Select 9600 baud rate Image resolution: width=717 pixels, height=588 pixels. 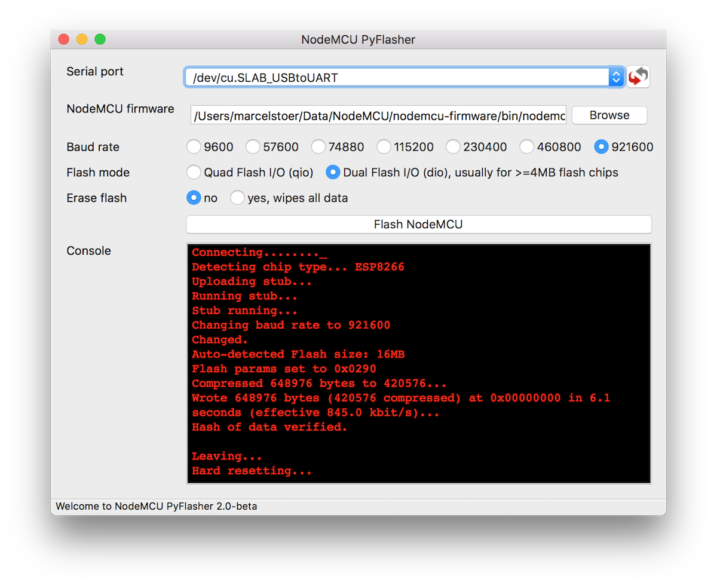[x=194, y=147]
